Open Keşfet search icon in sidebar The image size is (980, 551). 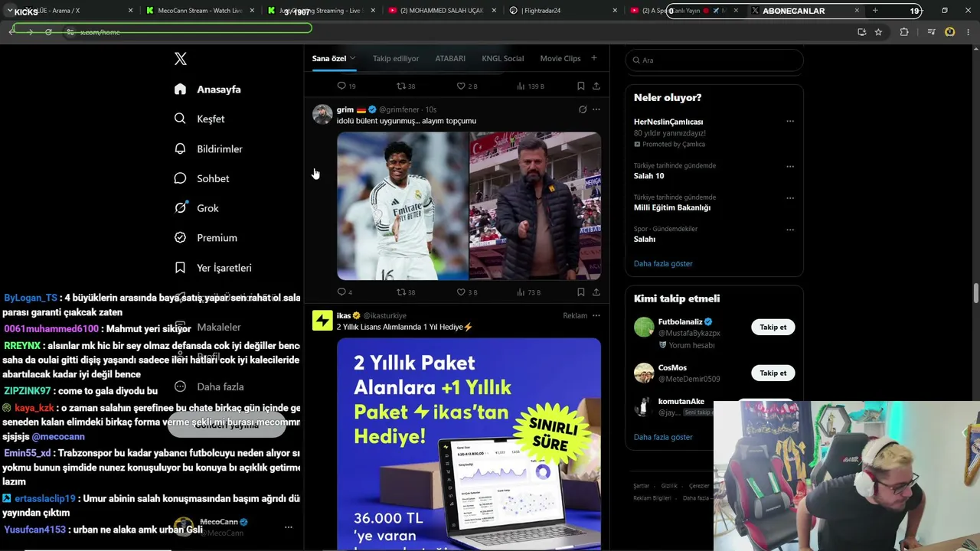[180, 119]
